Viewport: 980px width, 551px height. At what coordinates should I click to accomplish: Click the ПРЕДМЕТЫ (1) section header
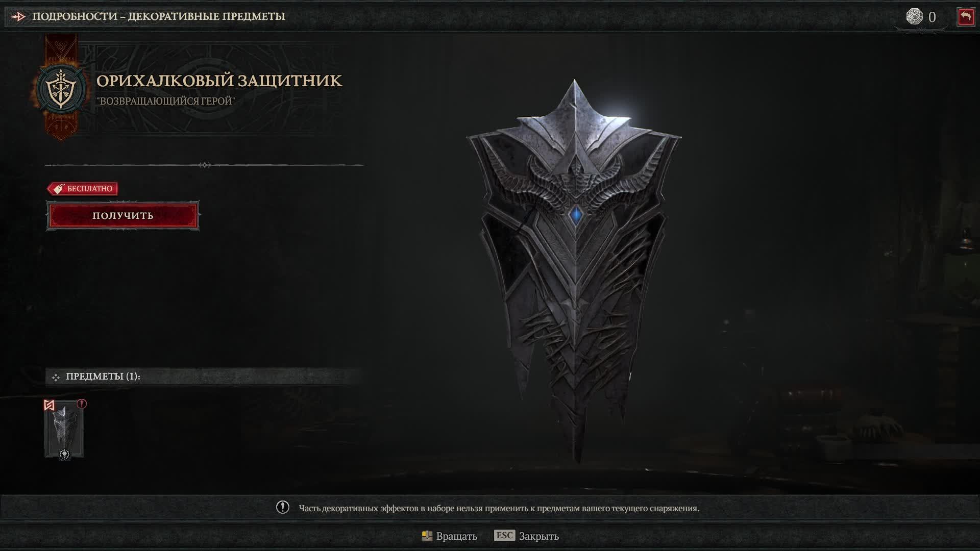(x=103, y=377)
